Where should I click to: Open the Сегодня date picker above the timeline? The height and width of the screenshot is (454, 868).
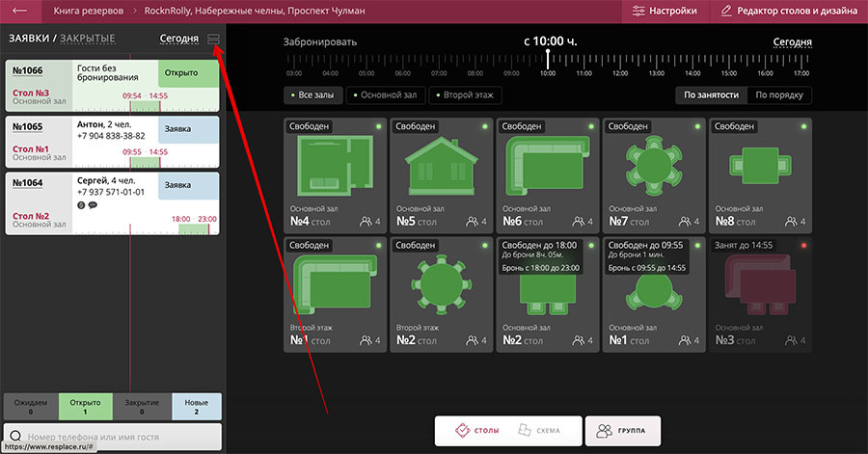point(792,42)
